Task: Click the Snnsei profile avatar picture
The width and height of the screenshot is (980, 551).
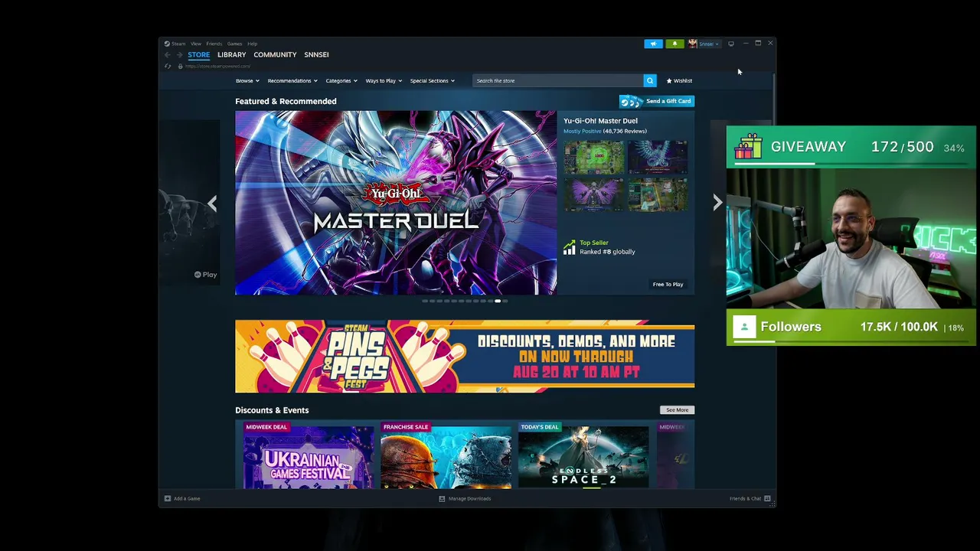Action: 692,44
